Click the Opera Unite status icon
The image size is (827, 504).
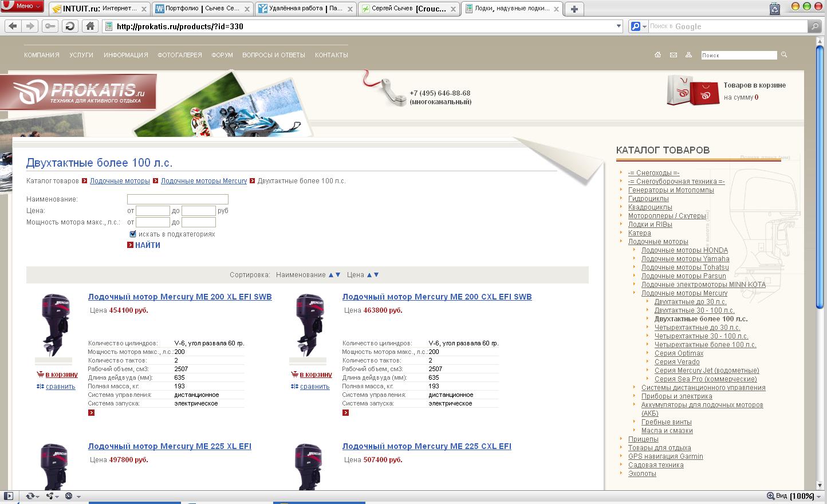pos(50,496)
